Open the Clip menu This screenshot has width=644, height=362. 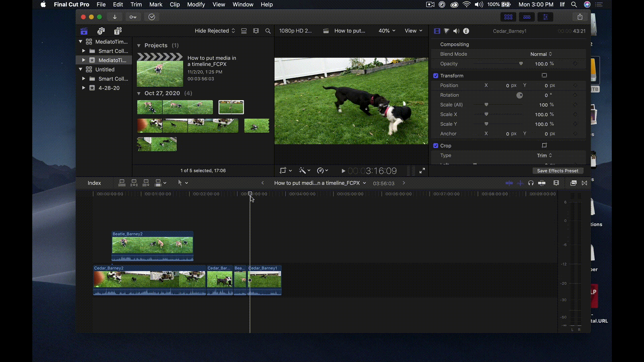pyautogui.click(x=175, y=4)
